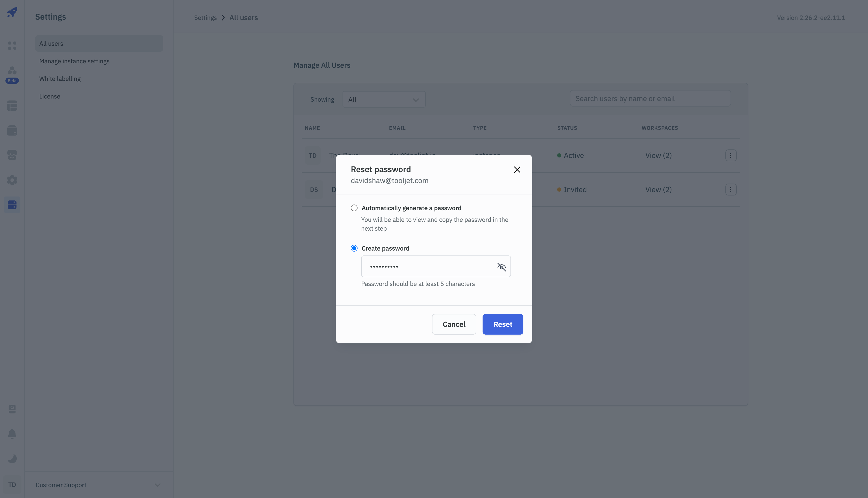Screen dimensions: 868x498
Task: Click the Reset button
Action: point(502,324)
